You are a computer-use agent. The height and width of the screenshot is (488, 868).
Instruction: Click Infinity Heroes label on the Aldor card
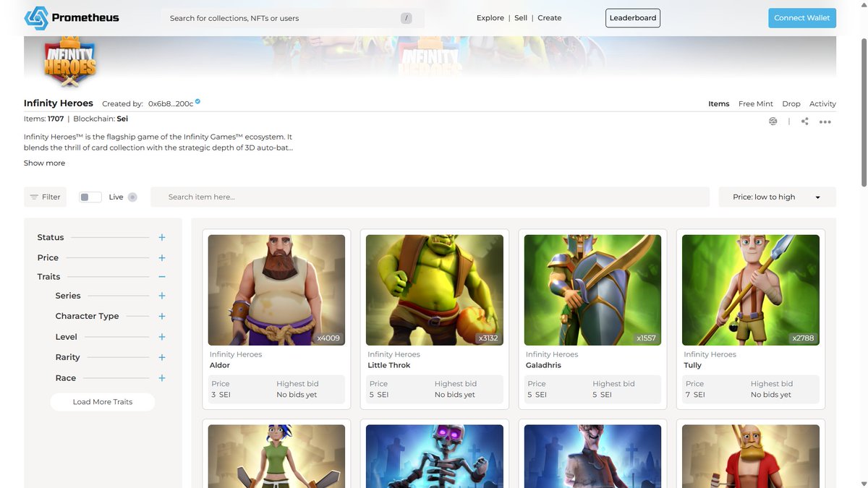236,354
